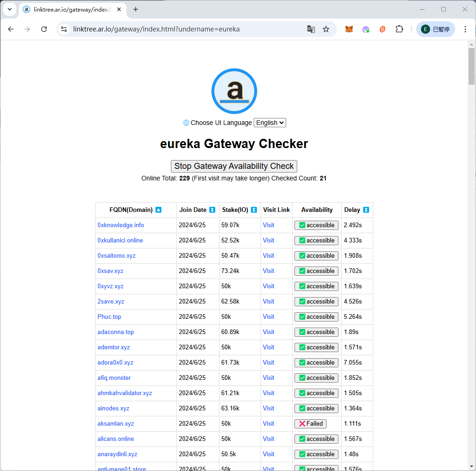Open the anaraydinli.xyz domain link
This screenshot has height=471, width=476.
117,454
